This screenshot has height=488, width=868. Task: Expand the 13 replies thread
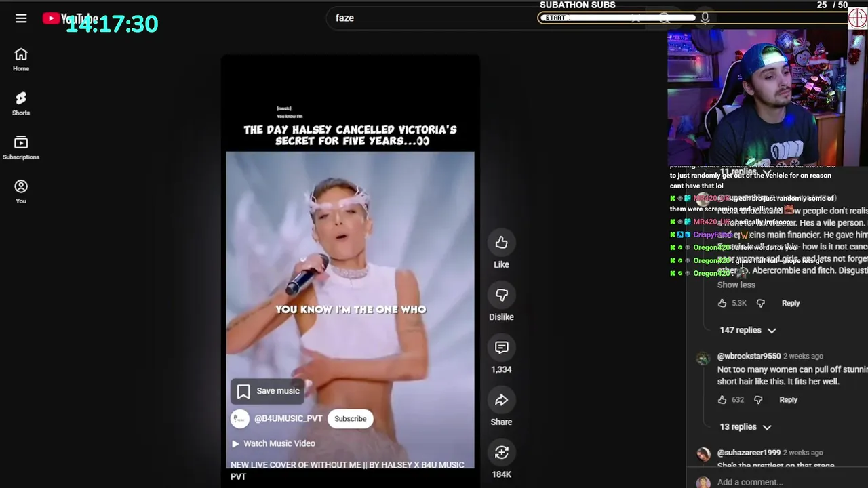pyautogui.click(x=746, y=427)
